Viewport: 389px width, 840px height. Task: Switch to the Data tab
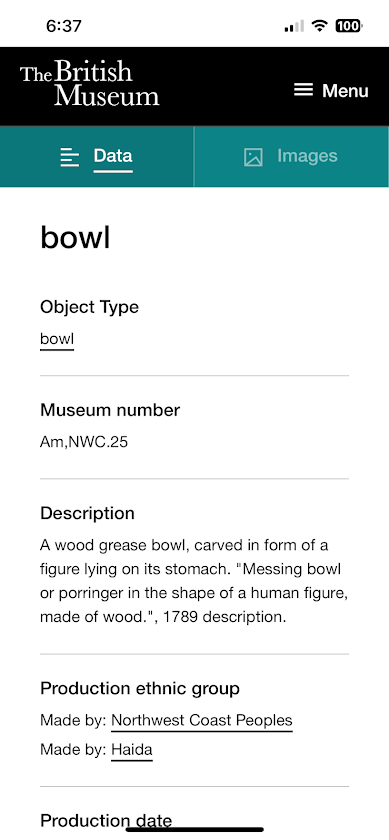pyautogui.click(x=97, y=156)
